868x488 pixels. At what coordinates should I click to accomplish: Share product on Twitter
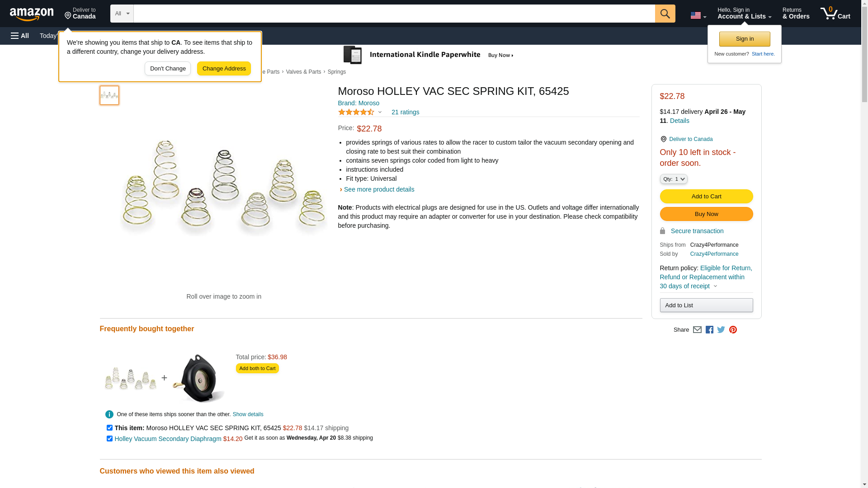click(721, 330)
